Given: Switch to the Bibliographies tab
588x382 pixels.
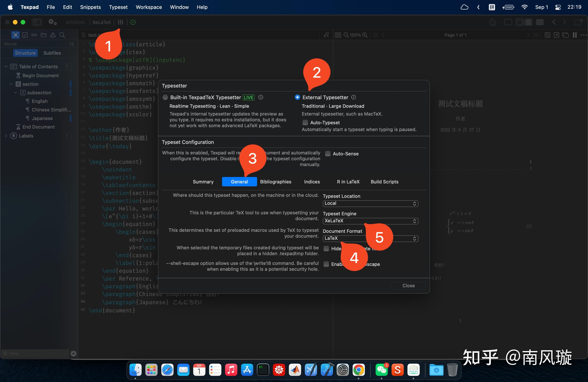Looking at the screenshot, I should coord(276,182).
